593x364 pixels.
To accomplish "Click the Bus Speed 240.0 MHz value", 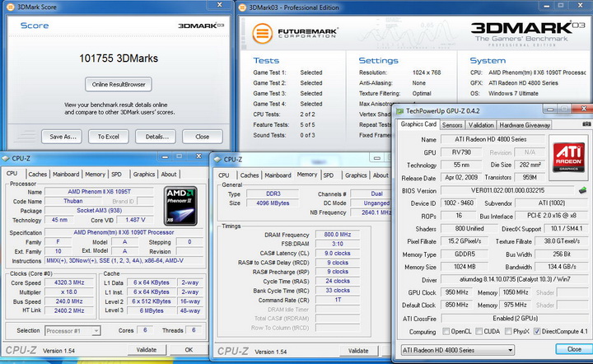I will pos(69,301).
